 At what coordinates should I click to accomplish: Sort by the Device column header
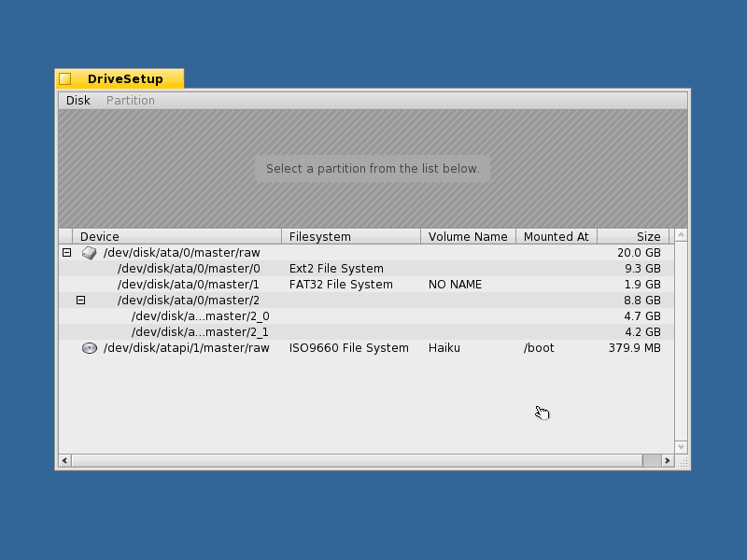pos(176,237)
